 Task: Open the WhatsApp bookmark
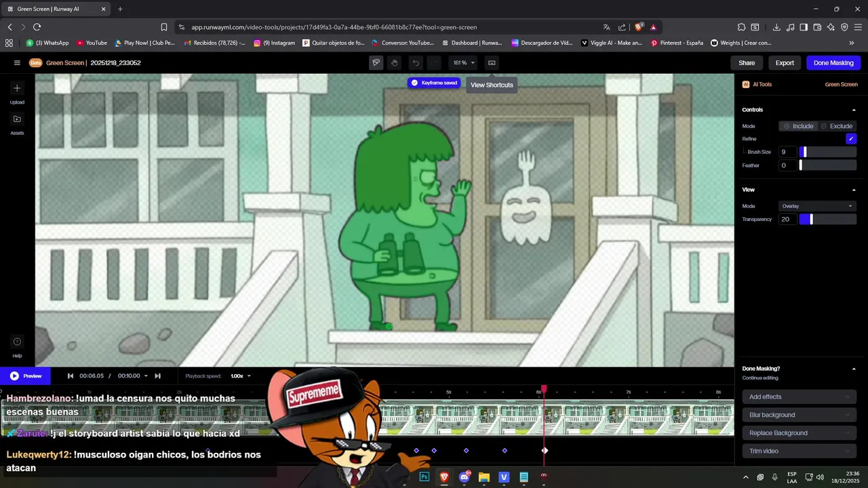click(47, 43)
